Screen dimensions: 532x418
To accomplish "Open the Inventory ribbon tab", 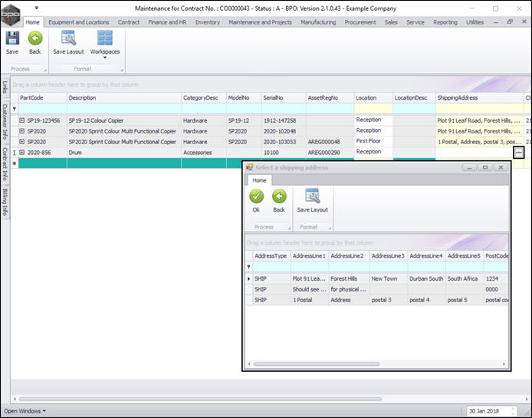I will [207, 22].
